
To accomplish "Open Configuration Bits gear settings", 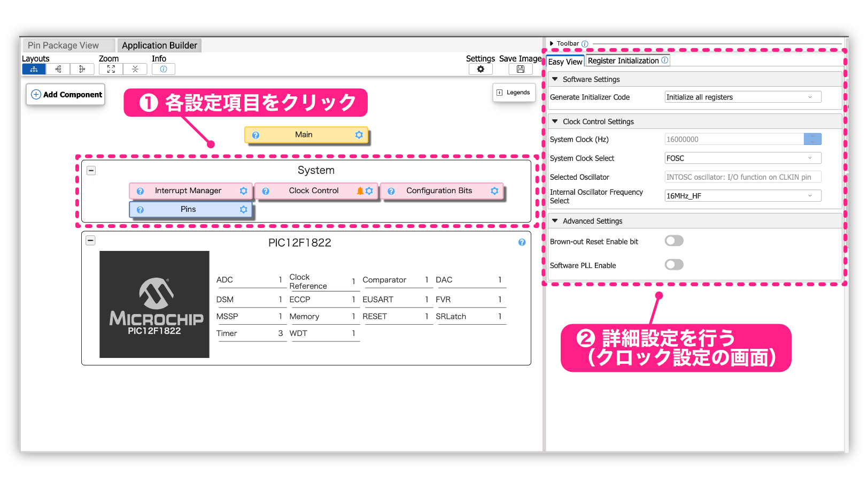I will 494,190.
